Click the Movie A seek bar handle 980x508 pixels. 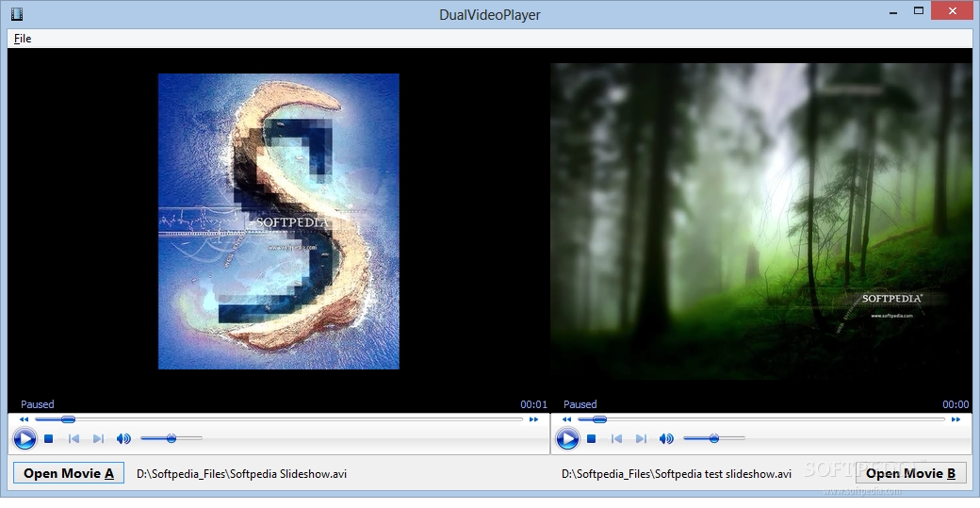[68, 419]
